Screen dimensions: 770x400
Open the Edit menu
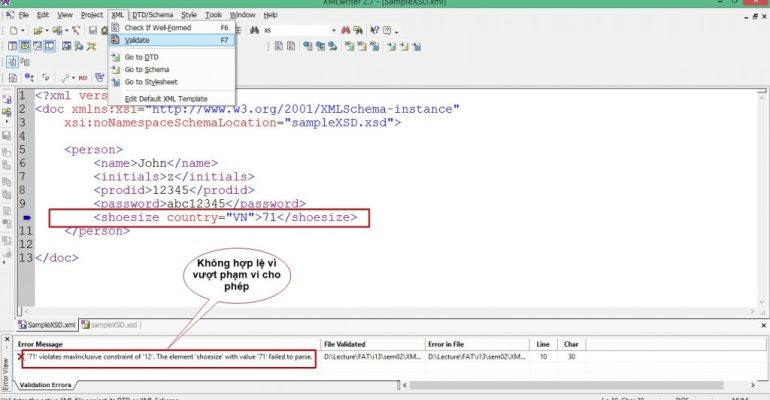pos(43,15)
